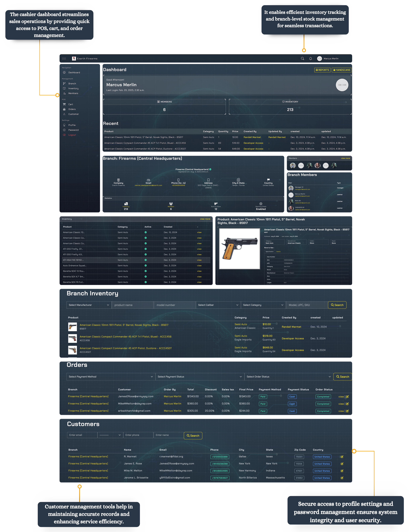Screen dimensions: 410x532
Task: Click Marcus Merlin avatar in top bar
Action: coord(319,59)
